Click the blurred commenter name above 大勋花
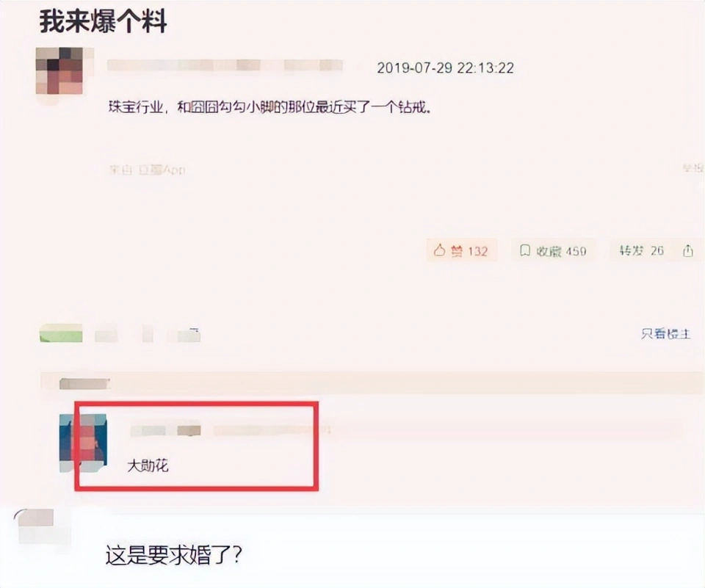 point(165,431)
